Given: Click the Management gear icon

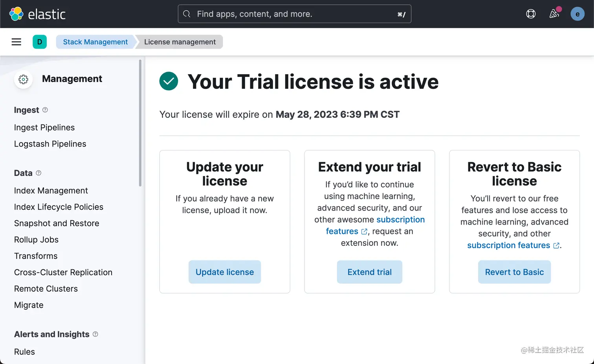Looking at the screenshot, I should click(24, 79).
